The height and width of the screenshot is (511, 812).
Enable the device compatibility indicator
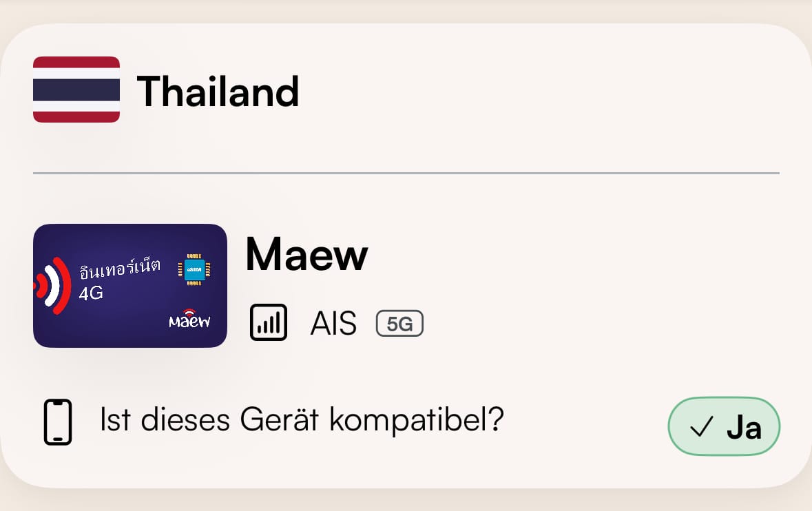click(724, 426)
